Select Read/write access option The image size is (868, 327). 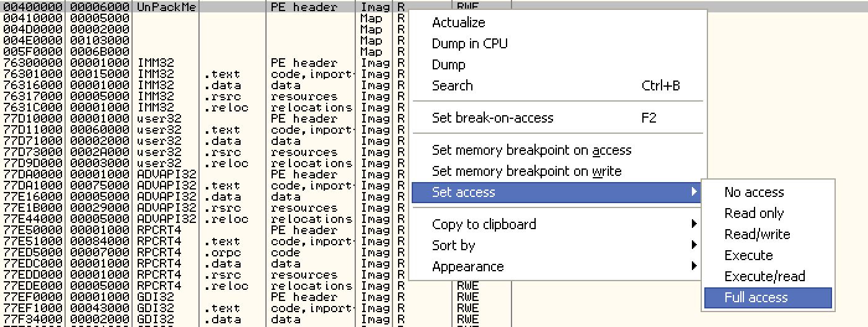[757, 235]
